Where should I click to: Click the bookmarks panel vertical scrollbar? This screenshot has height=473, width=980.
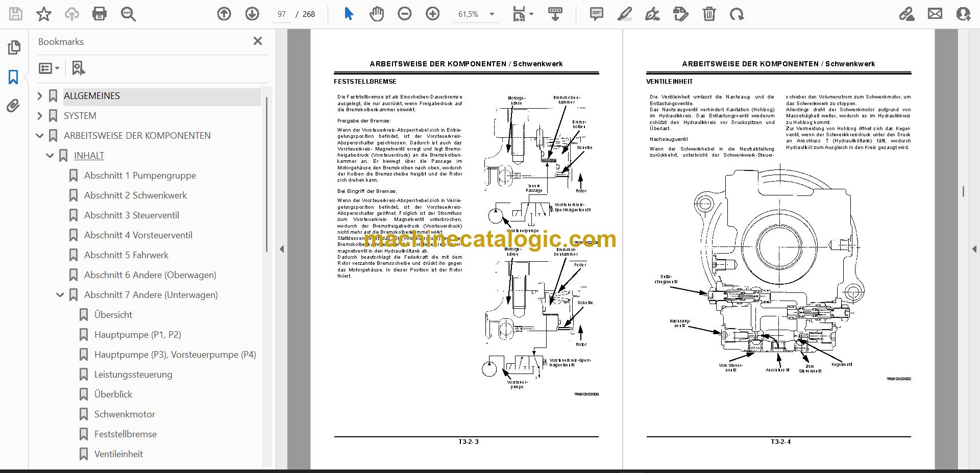(266, 173)
